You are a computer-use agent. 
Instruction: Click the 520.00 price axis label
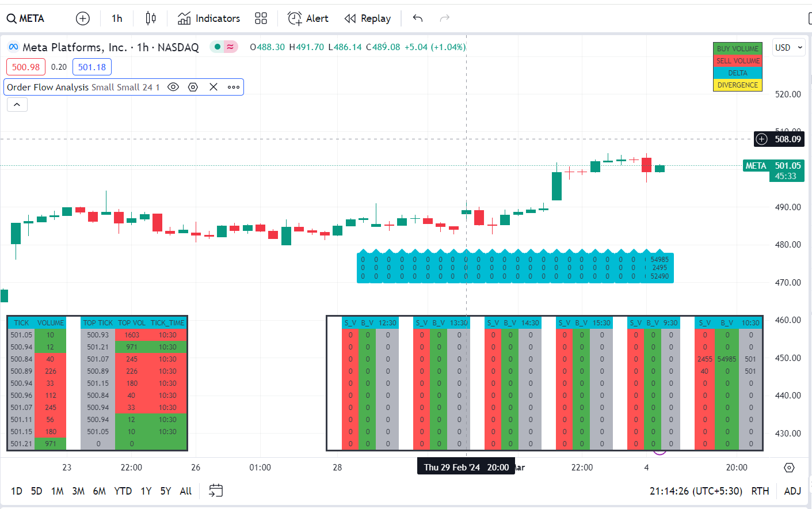(788, 94)
